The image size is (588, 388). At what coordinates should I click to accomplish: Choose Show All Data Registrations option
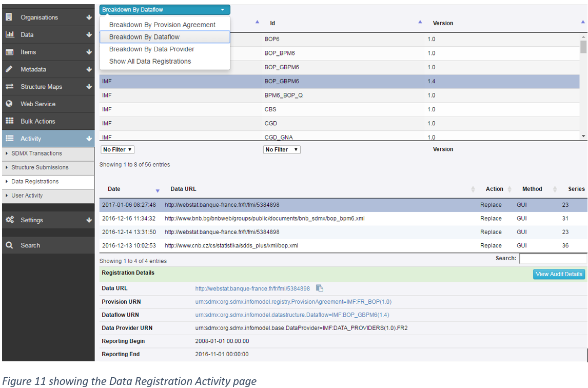[150, 61]
